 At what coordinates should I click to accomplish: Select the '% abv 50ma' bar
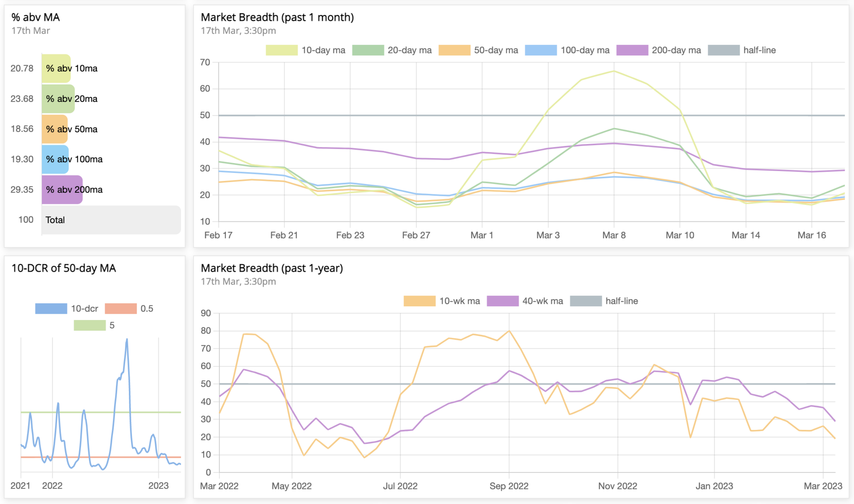pyautogui.click(x=55, y=129)
